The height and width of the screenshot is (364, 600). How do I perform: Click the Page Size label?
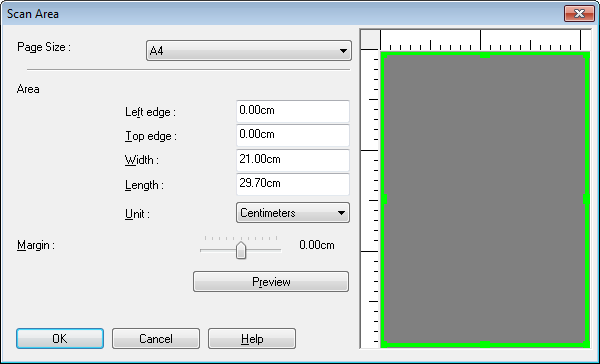coord(44,47)
